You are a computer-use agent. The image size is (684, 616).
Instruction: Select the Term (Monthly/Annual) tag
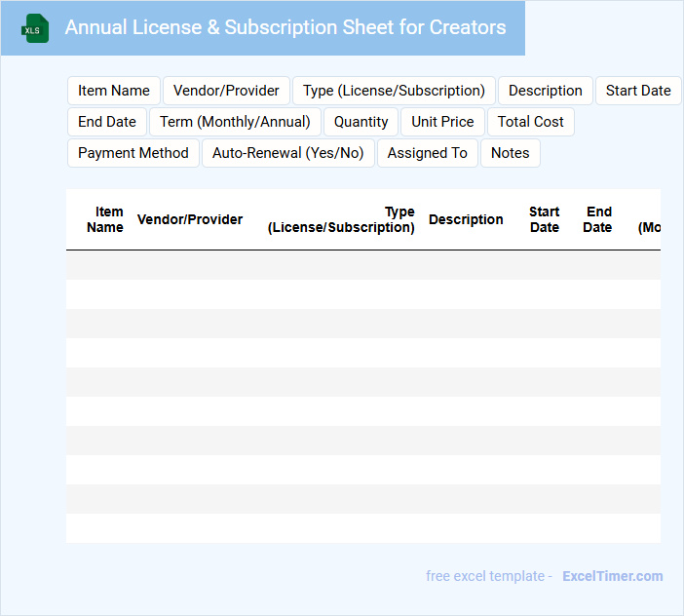tap(235, 122)
